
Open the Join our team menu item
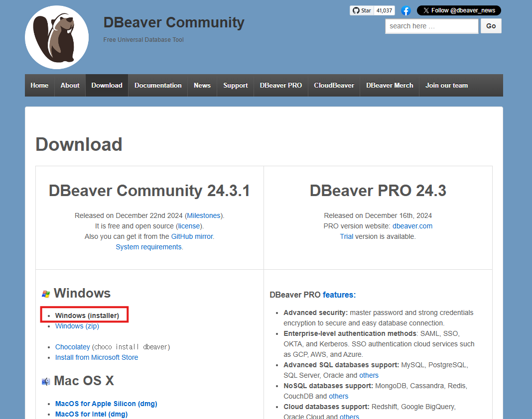446,86
